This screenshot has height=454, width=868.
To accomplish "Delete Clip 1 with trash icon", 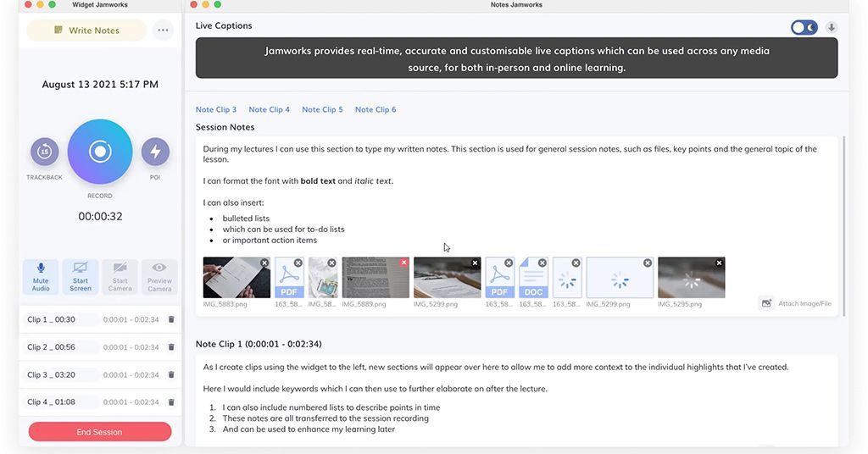I will point(171,319).
